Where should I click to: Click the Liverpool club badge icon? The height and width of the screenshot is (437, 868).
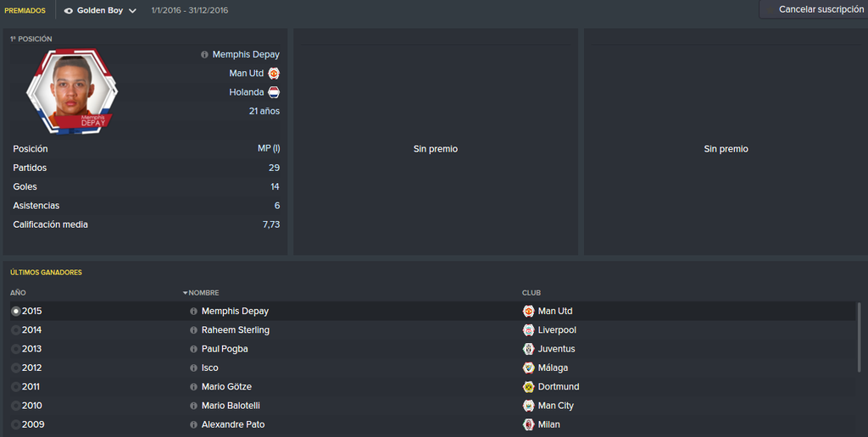tap(529, 330)
